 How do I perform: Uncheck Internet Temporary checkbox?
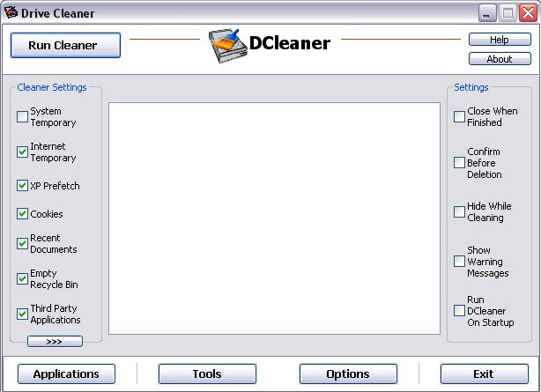point(22,152)
